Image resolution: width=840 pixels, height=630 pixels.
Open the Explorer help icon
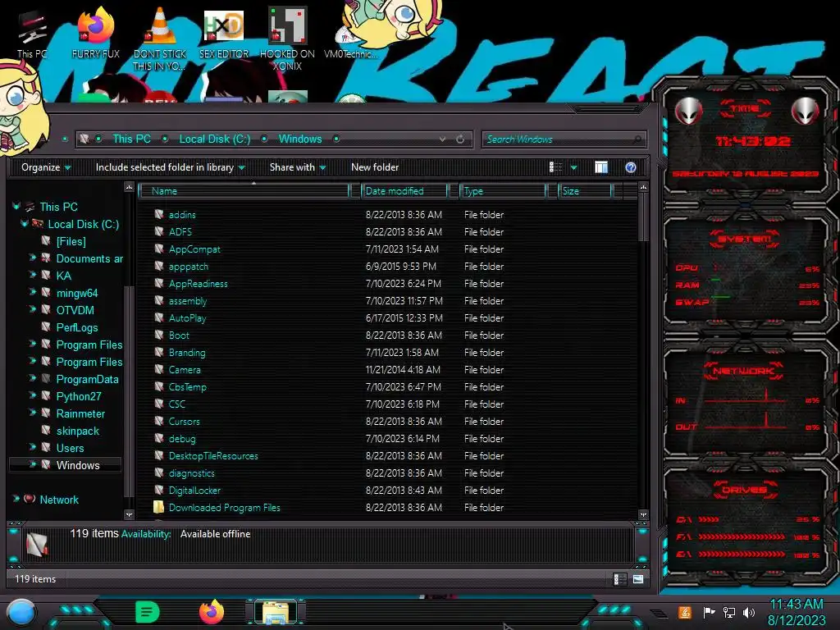pyautogui.click(x=631, y=167)
